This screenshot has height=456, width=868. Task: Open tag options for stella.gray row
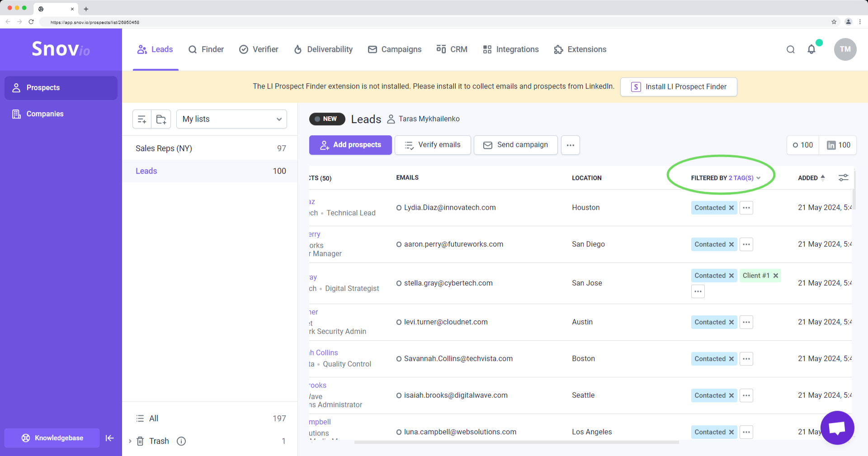coord(698,291)
